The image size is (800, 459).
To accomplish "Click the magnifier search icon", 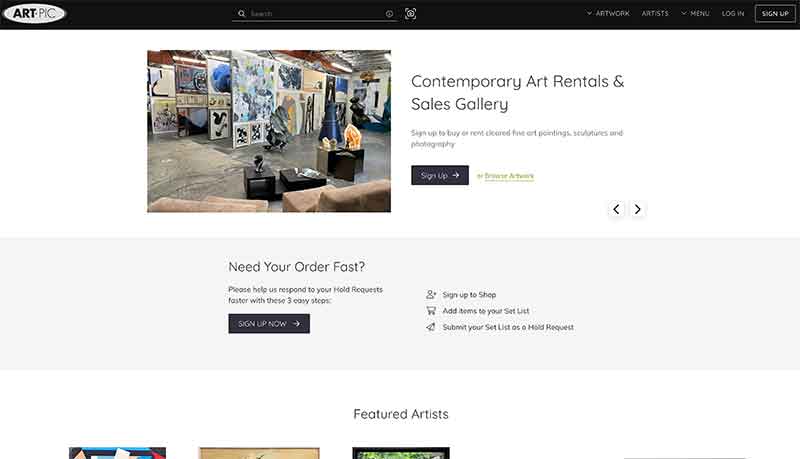I will 241,14.
